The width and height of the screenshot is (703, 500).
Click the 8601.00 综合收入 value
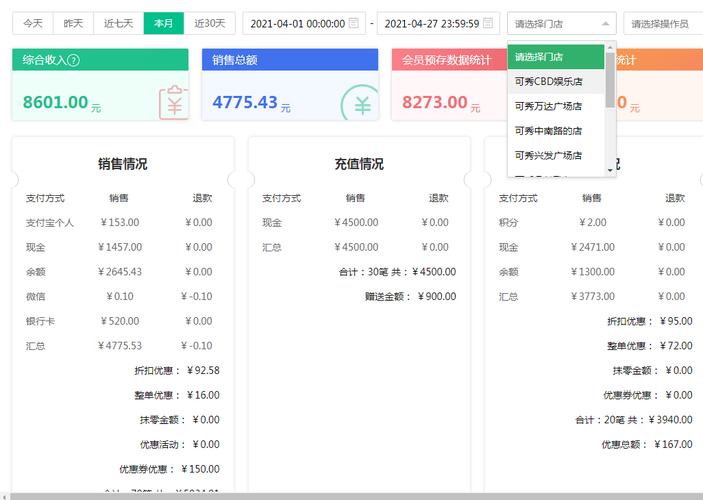[56, 102]
